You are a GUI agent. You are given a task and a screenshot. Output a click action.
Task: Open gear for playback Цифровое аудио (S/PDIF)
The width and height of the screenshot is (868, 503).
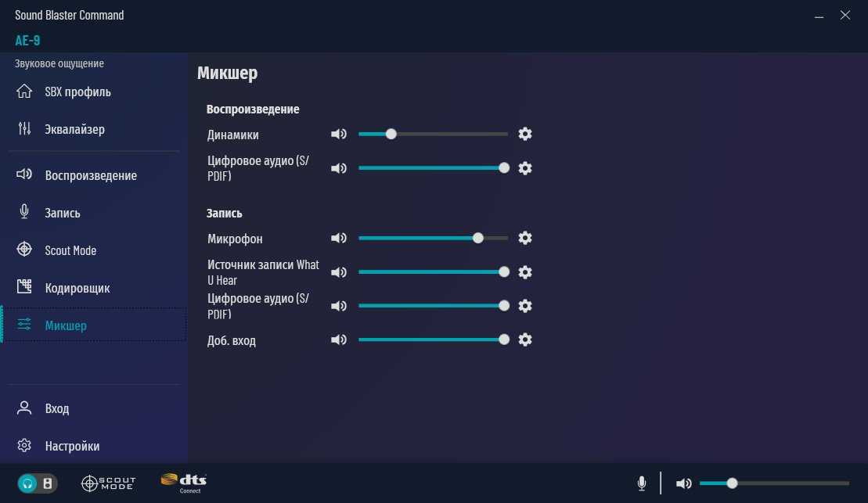tap(525, 168)
